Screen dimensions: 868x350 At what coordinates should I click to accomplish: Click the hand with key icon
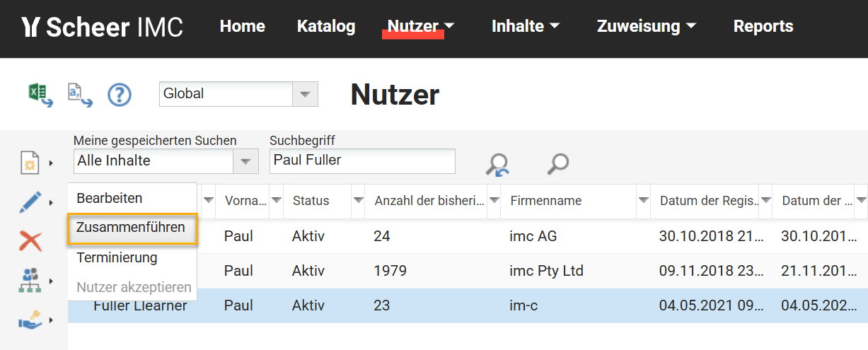click(30, 320)
